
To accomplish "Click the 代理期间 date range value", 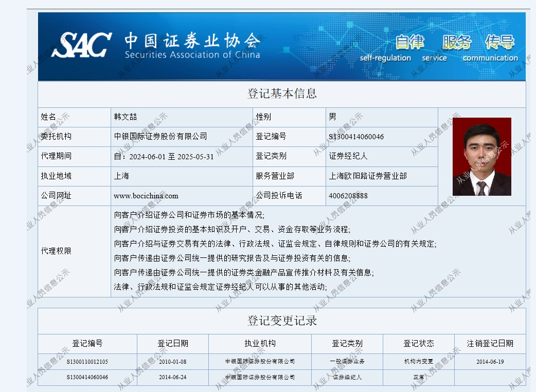I will click(164, 156).
